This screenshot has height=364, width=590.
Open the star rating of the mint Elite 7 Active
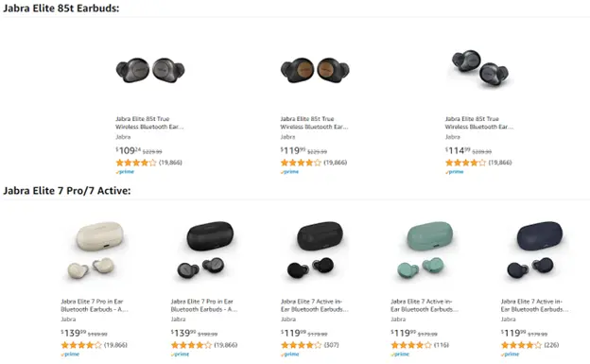coord(411,345)
